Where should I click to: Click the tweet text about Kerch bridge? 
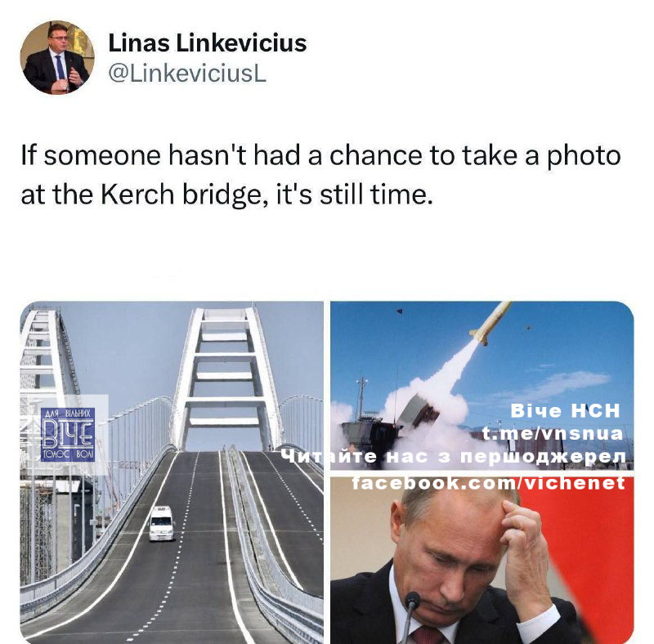[x=320, y=175]
